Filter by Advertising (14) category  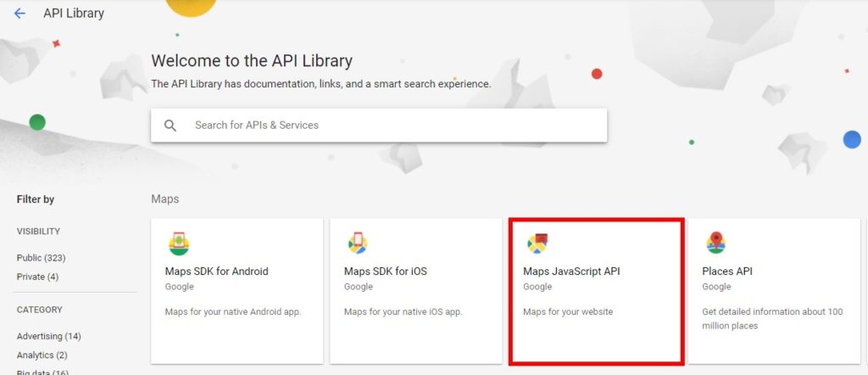48,336
